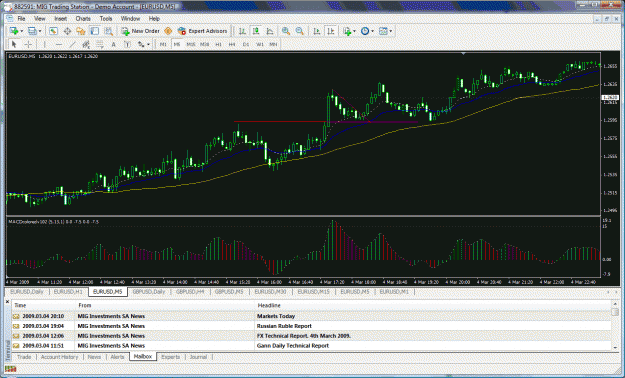The image size is (625, 378).
Task: Zoom in on the chart
Action: [x=286, y=31]
